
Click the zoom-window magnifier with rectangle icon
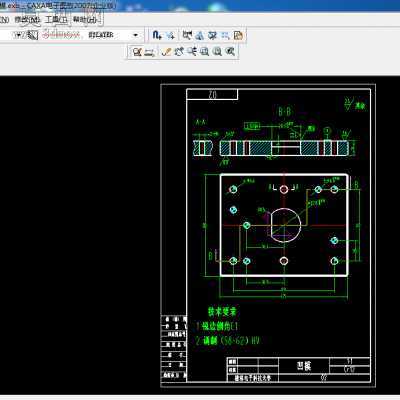[x=204, y=52]
